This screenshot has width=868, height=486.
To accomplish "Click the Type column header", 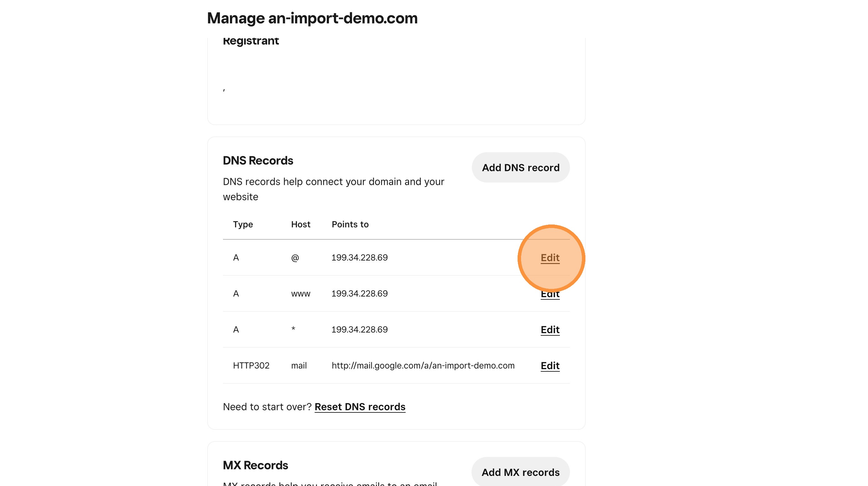I will coord(243,225).
